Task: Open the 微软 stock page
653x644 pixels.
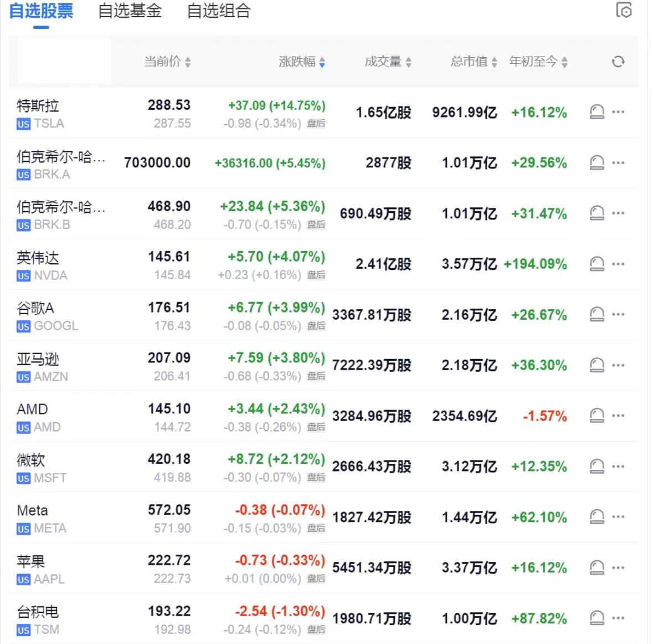Action: (x=31, y=460)
